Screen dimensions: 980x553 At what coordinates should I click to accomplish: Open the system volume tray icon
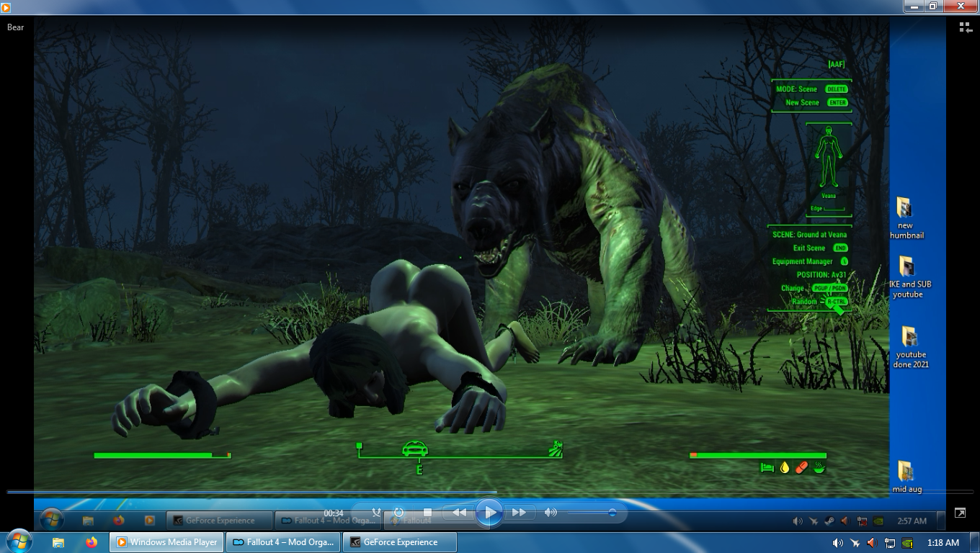tap(837, 543)
